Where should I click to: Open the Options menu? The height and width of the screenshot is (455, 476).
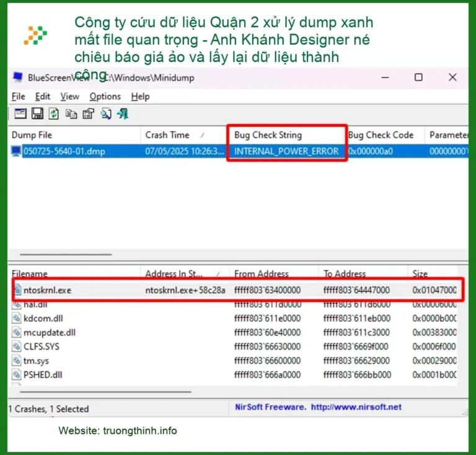point(105,97)
